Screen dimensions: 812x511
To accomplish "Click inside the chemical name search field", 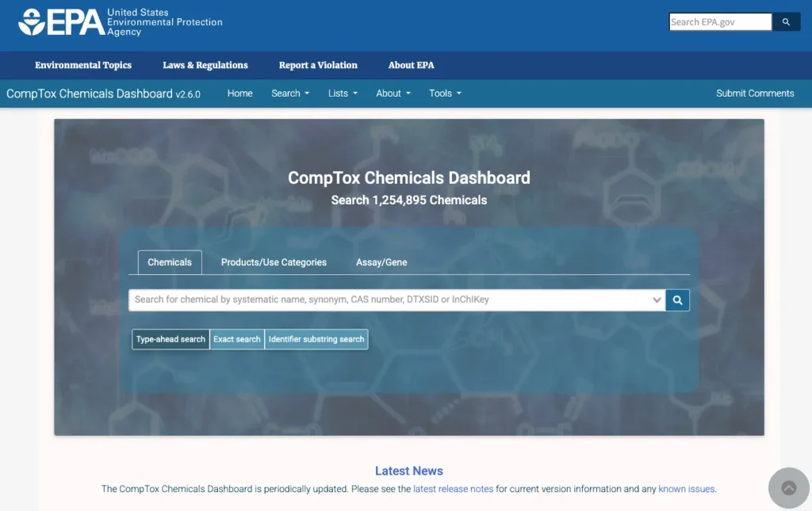I will click(x=389, y=300).
